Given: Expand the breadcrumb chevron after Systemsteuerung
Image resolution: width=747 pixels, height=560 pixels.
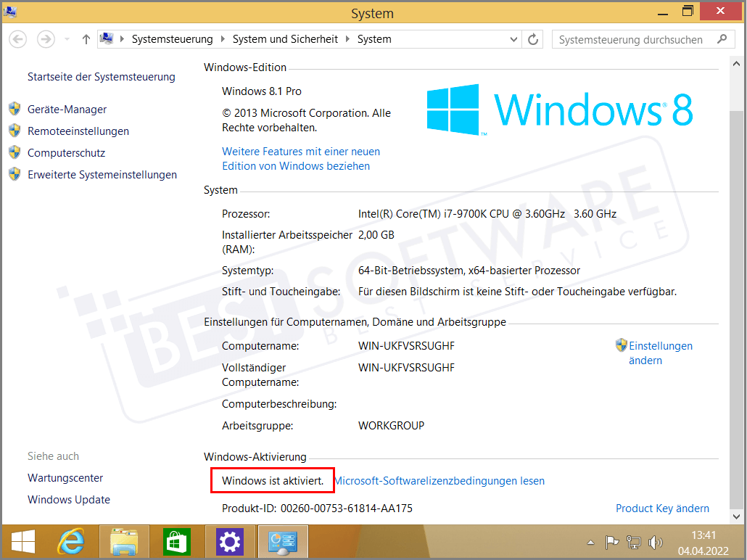Looking at the screenshot, I should pos(223,39).
